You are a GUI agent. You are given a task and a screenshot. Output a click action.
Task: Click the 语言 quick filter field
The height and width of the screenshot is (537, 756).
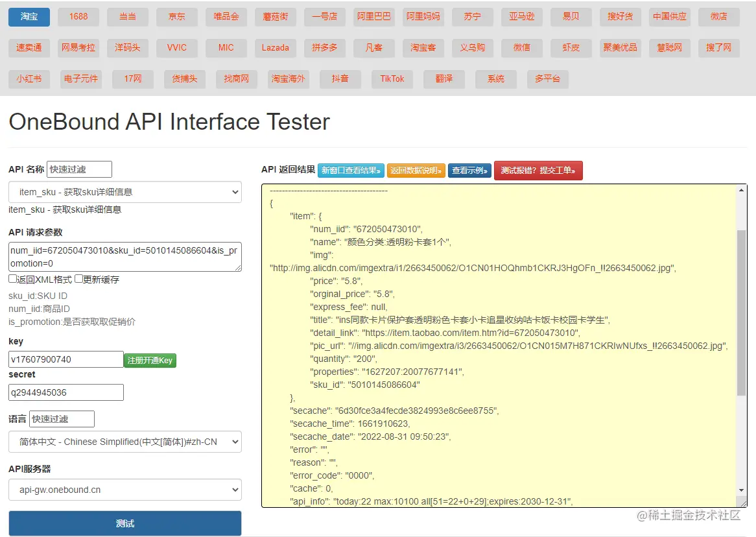click(x=62, y=419)
